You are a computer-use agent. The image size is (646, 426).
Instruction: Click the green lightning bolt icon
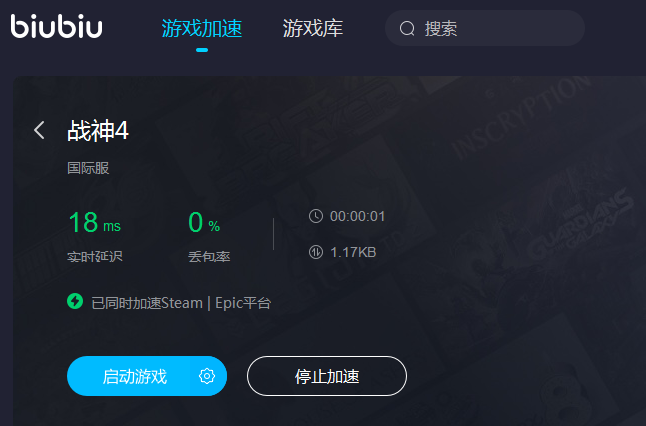(75, 301)
